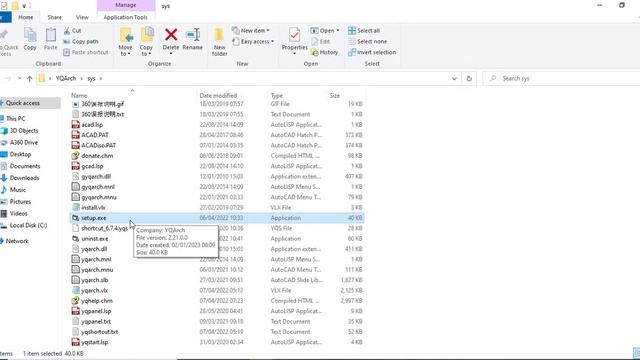The height and width of the screenshot is (360, 640).
Task: Click the Rename icon in Organize group
Action: (x=193, y=35)
